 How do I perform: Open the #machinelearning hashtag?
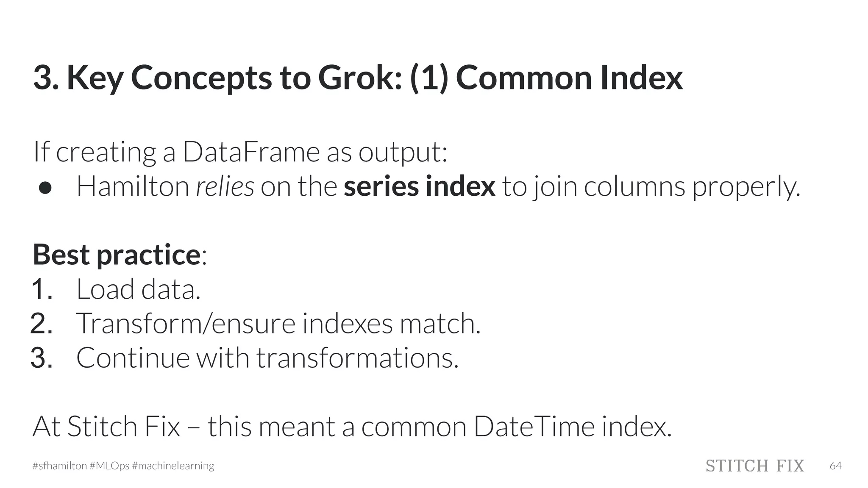[x=173, y=466]
